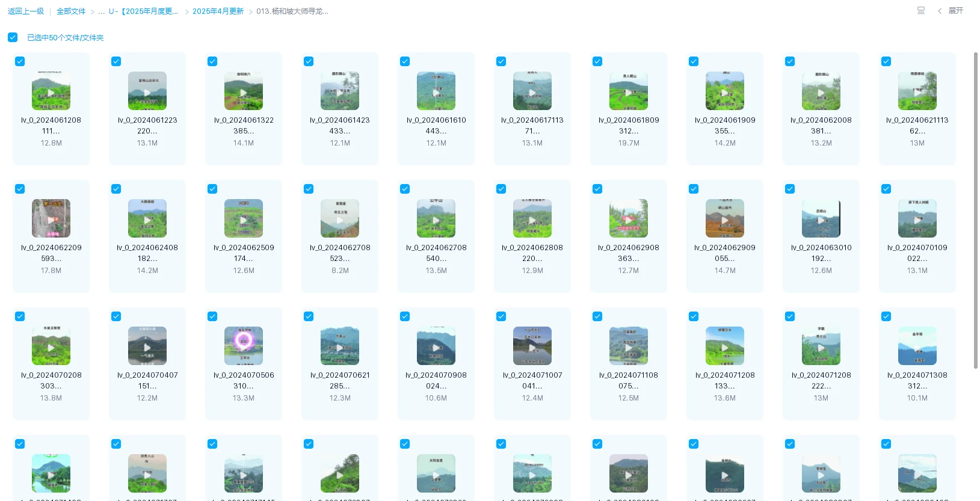Uncheck file lv_0_2024061223 220...
Screen dimensions: 980x501
116,61
